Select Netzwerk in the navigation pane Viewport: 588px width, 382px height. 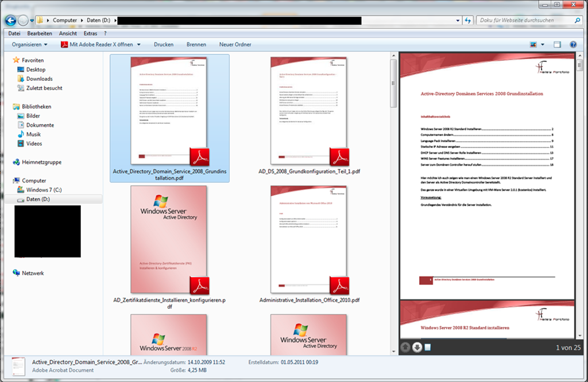coord(33,273)
